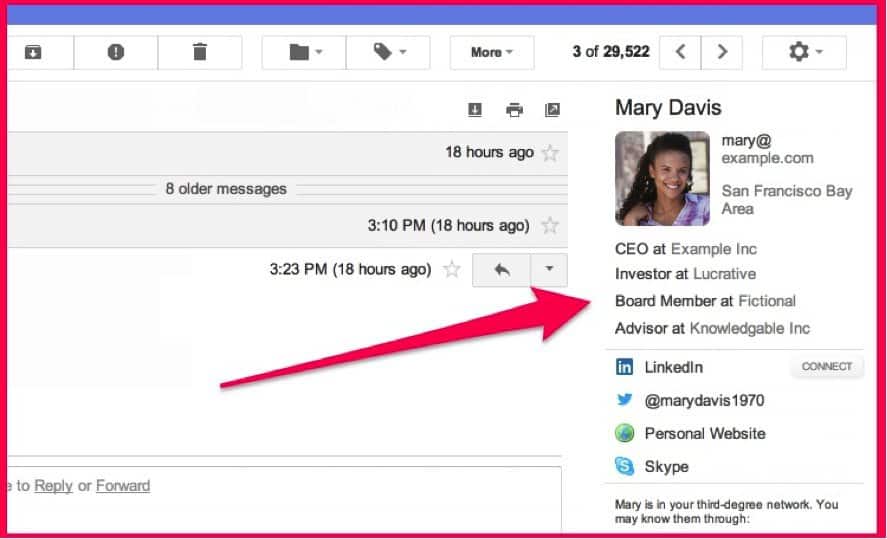The image size is (887, 539).
Task: Toggle star on top 18 hours ago message
Action: click(549, 153)
